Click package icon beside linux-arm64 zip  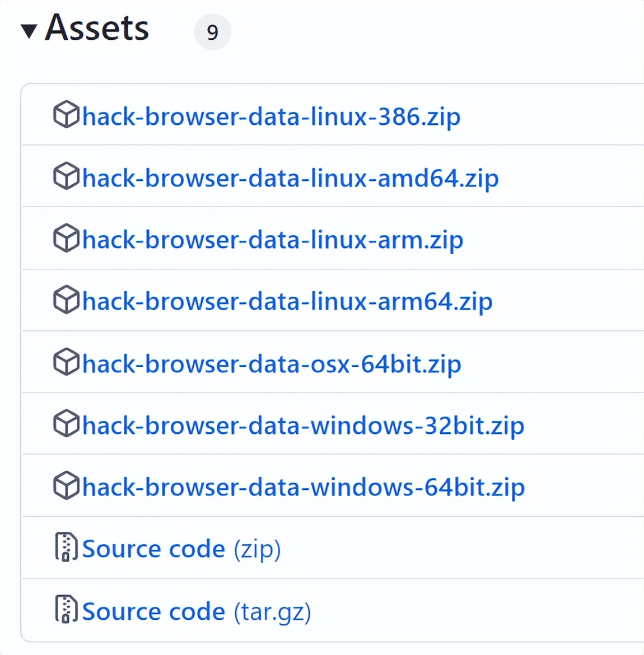tap(66, 300)
